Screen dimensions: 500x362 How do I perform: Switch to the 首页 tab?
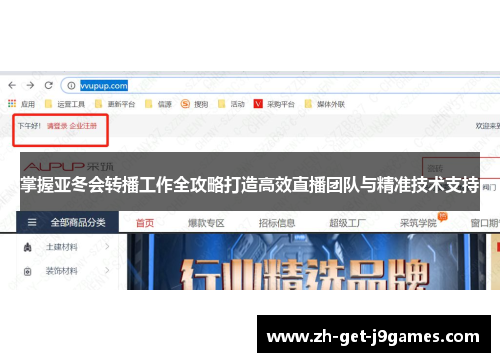click(x=145, y=223)
